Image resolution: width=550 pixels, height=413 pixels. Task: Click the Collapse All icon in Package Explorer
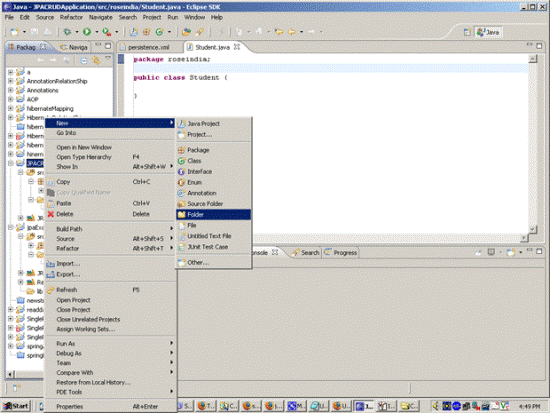83,60
